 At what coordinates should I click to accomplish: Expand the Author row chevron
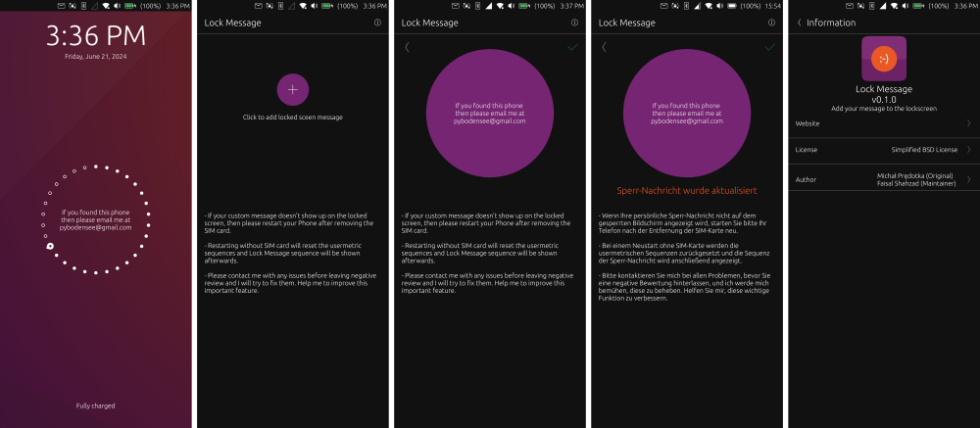[969, 179]
